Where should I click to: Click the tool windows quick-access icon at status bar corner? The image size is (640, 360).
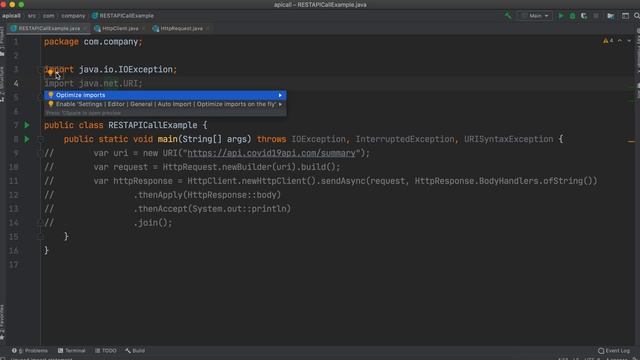3,358
